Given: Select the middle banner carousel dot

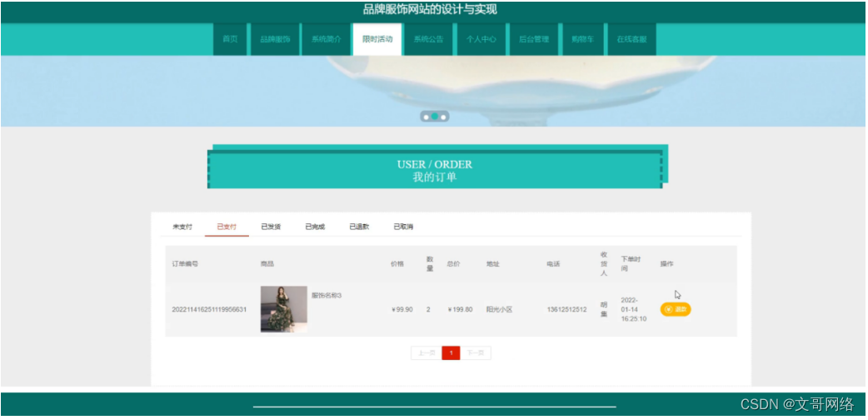Looking at the screenshot, I should coord(435,117).
